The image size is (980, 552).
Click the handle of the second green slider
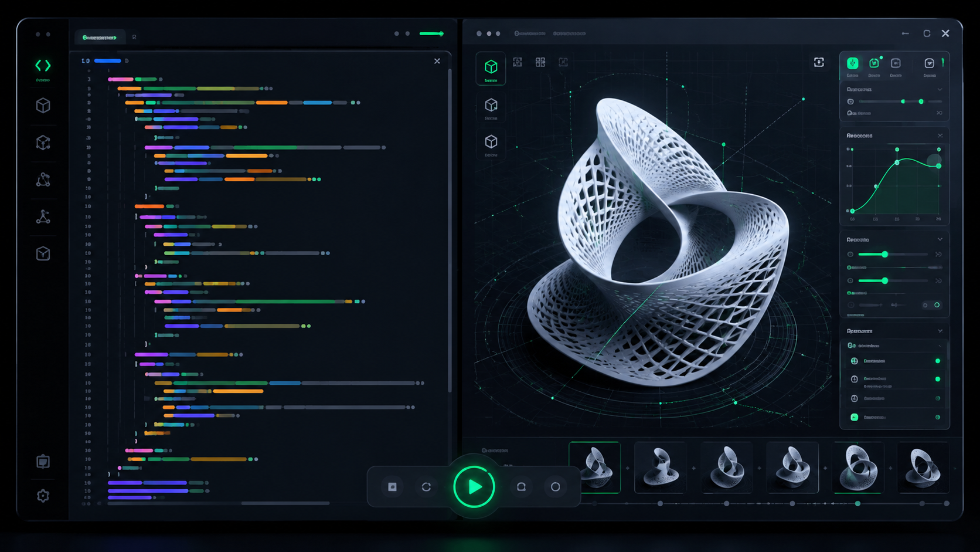[885, 281]
